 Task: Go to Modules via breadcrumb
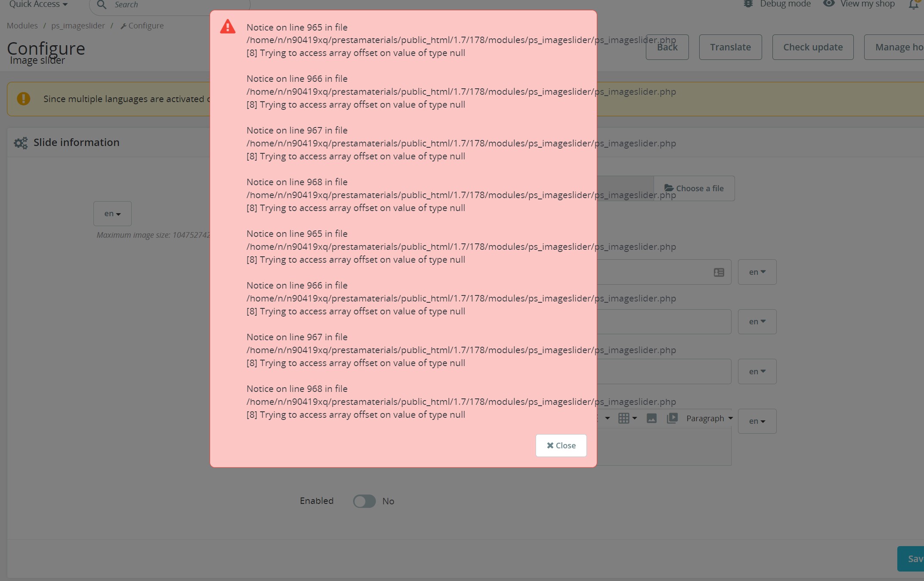[x=22, y=25]
